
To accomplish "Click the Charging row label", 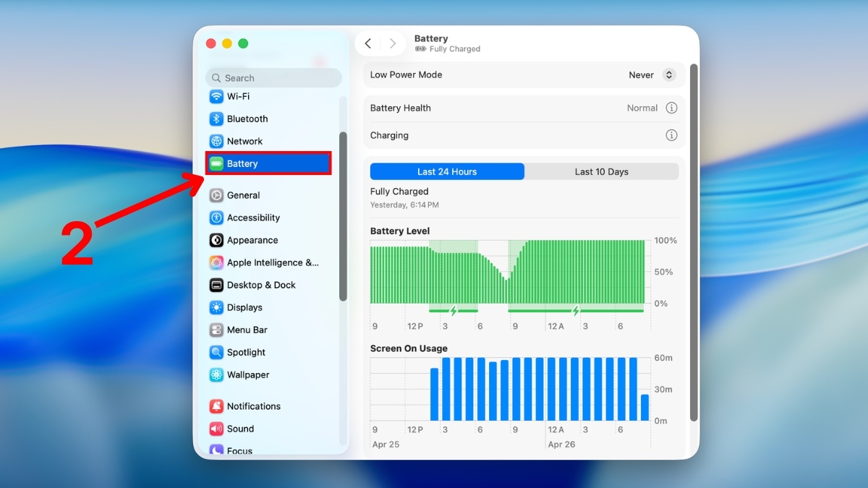I will point(389,135).
